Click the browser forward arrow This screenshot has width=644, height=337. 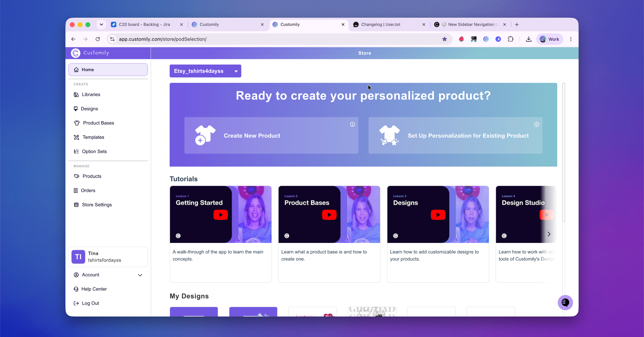(x=86, y=39)
